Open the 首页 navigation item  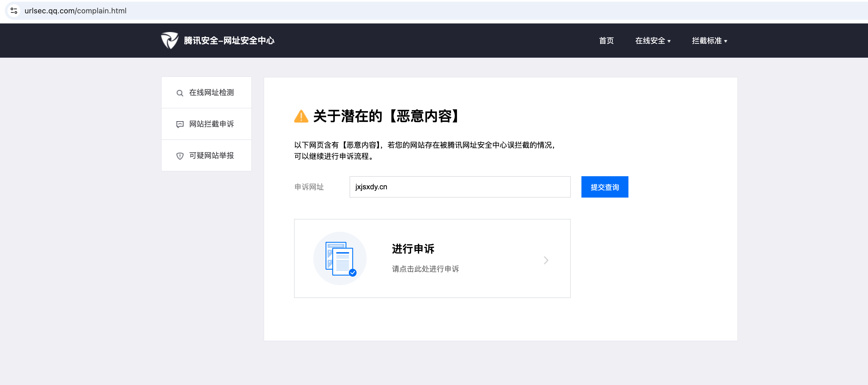606,41
